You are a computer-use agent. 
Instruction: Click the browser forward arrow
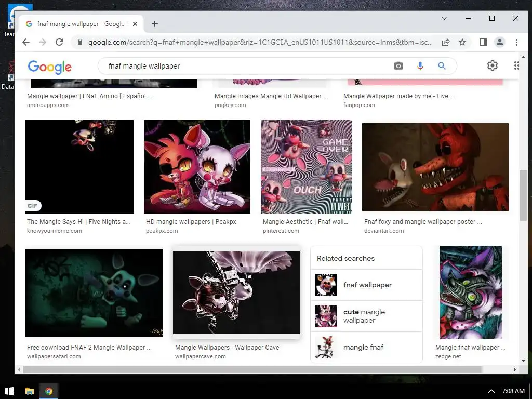coord(43,42)
